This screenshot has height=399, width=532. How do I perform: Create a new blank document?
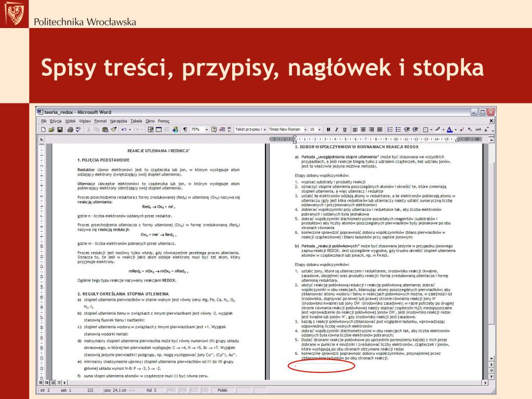pos(43,129)
